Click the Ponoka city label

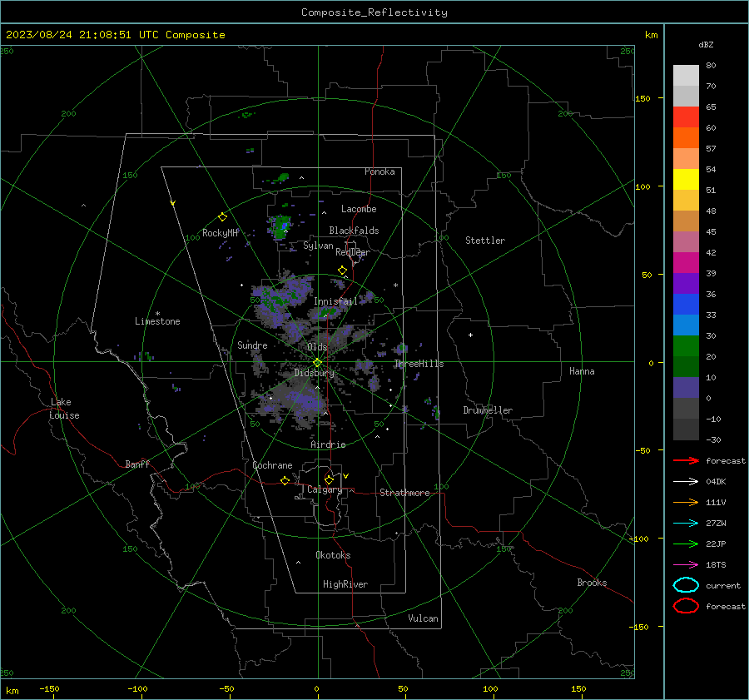tap(379, 171)
